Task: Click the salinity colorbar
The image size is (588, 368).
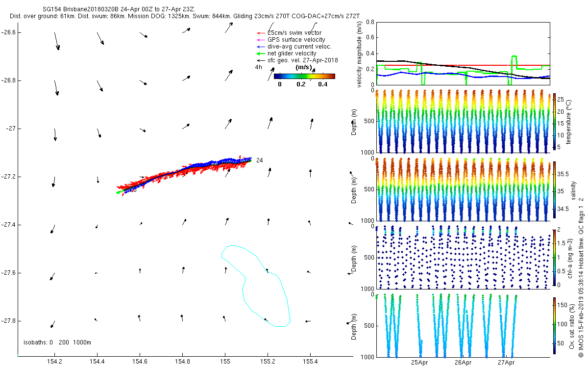Action: click(554, 189)
